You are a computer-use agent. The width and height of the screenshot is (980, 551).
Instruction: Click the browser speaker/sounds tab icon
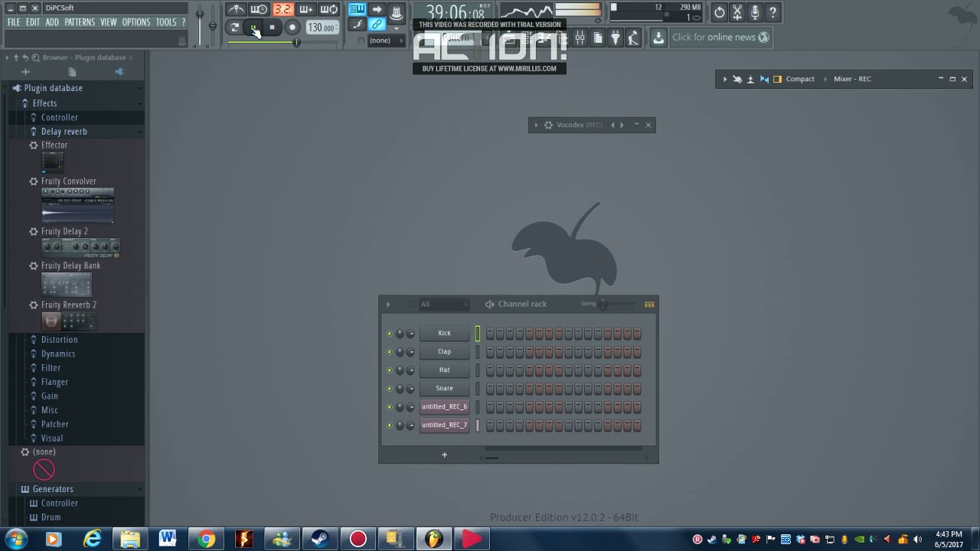(x=119, y=72)
